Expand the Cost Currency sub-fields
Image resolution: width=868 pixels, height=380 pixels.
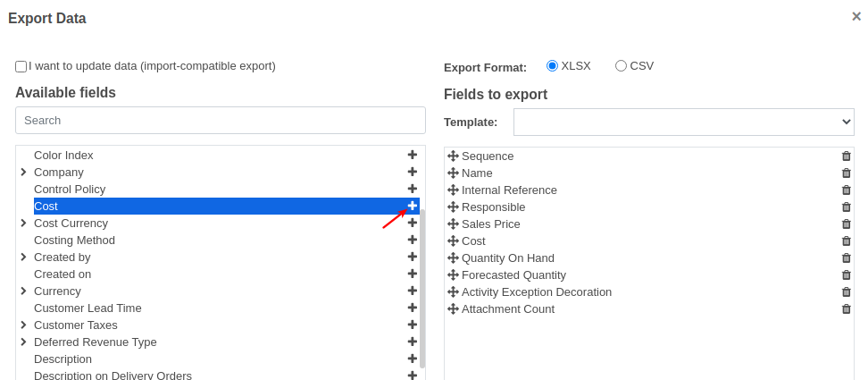coord(23,223)
